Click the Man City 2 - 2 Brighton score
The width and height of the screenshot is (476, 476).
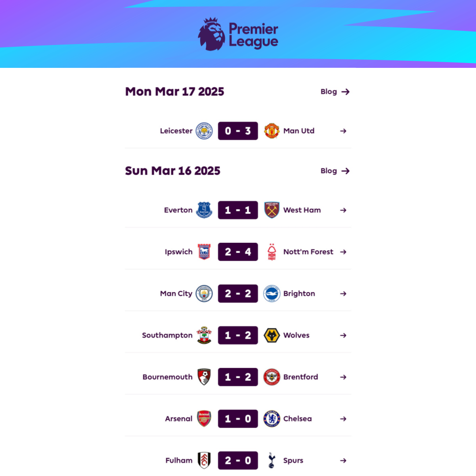(x=238, y=294)
